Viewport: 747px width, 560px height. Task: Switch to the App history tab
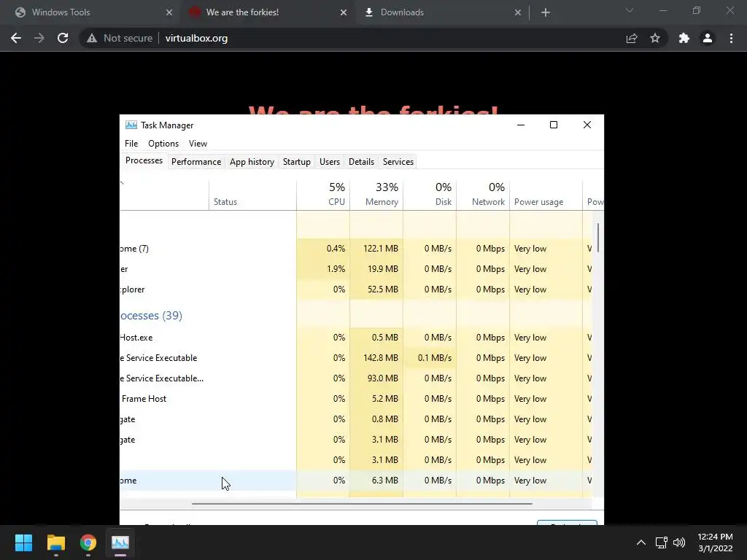(252, 161)
